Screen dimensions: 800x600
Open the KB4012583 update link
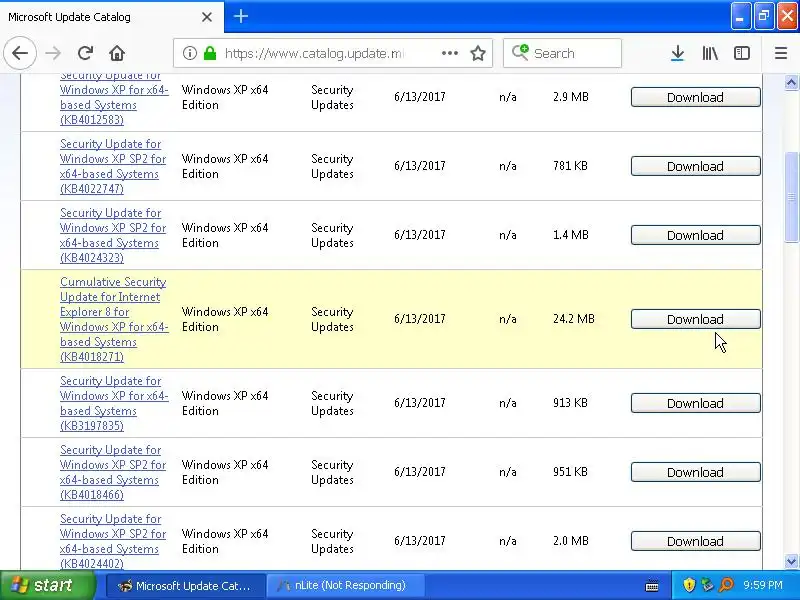(114, 98)
